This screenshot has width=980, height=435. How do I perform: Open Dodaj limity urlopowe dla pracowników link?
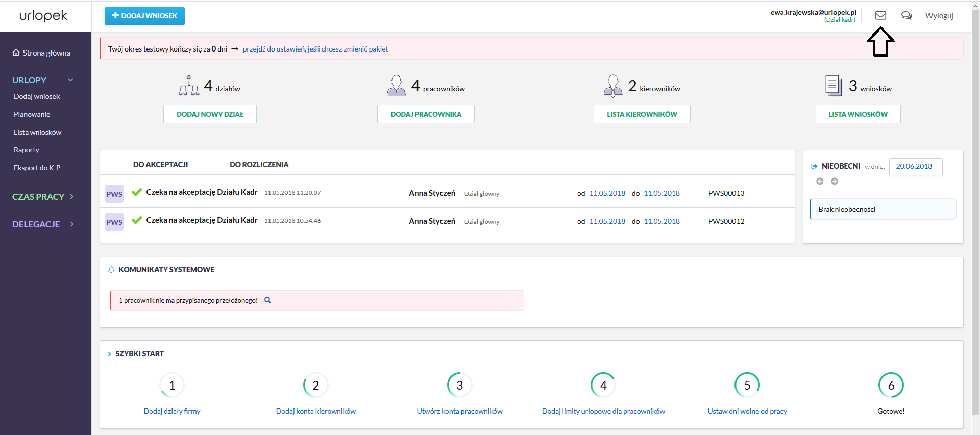click(x=603, y=411)
